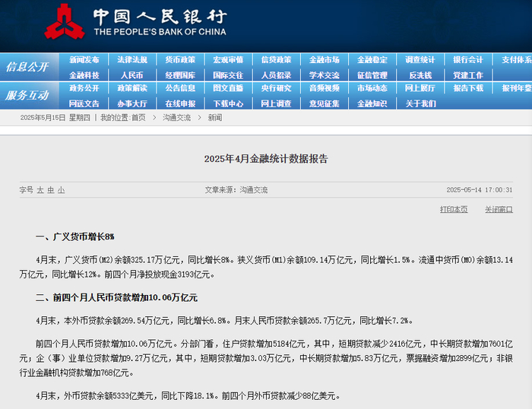Image resolution: width=532 pixels, height=409 pixels.
Task: Go to 政务公开 under 服务互动
Action: coord(84,88)
